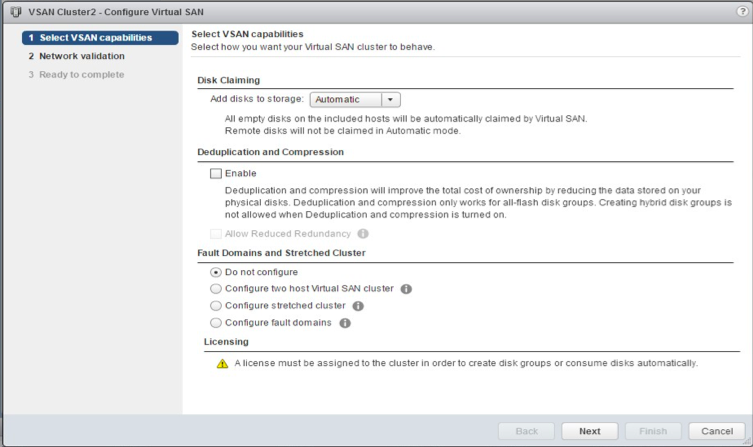Image resolution: width=753 pixels, height=447 pixels.
Task: Enable Deduplication and Compression checkbox
Action: (x=216, y=173)
